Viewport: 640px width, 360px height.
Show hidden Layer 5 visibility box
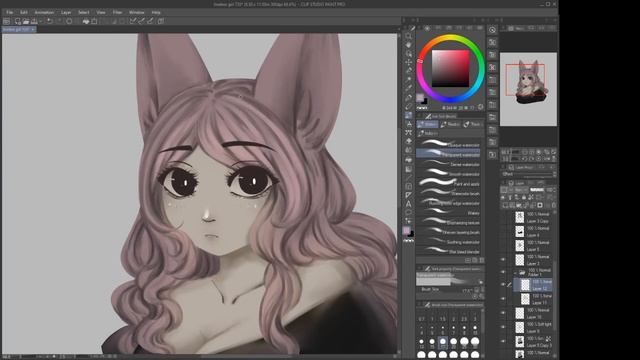[x=503, y=246]
